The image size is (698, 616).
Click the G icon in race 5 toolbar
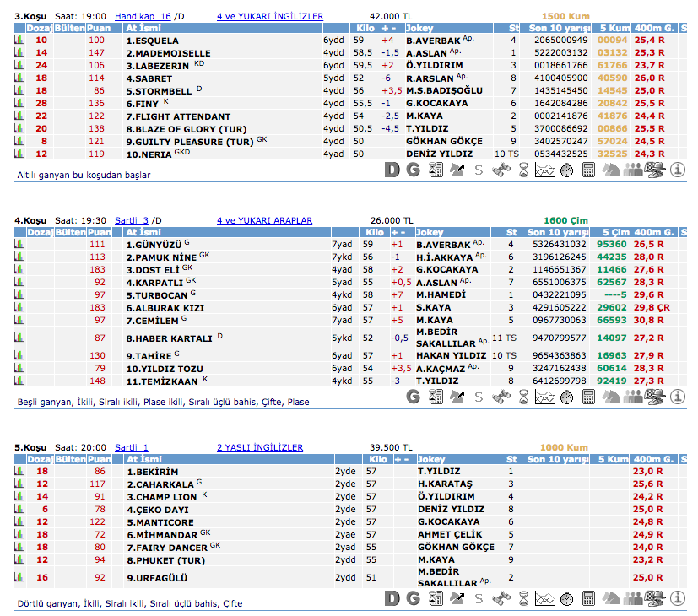(x=413, y=598)
